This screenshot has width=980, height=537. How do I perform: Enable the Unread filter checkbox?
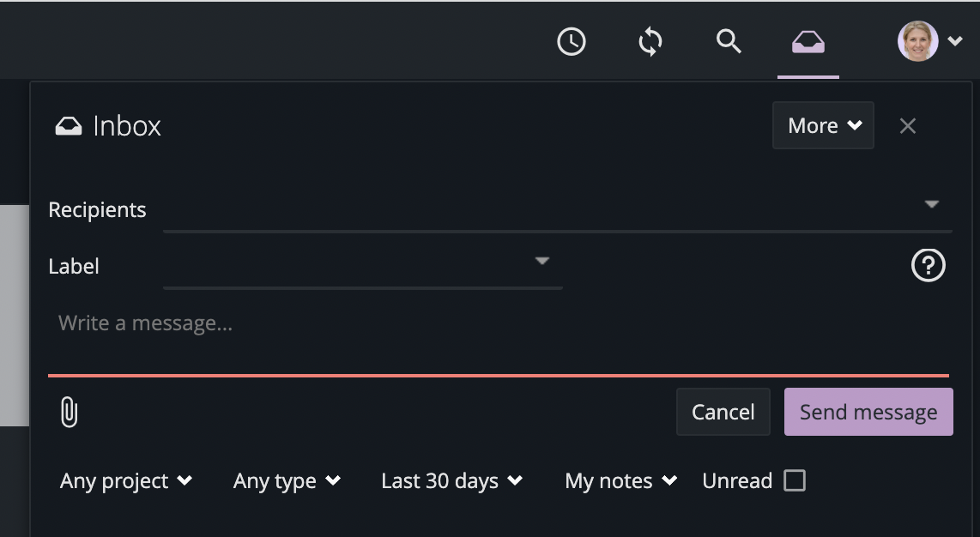coord(794,480)
